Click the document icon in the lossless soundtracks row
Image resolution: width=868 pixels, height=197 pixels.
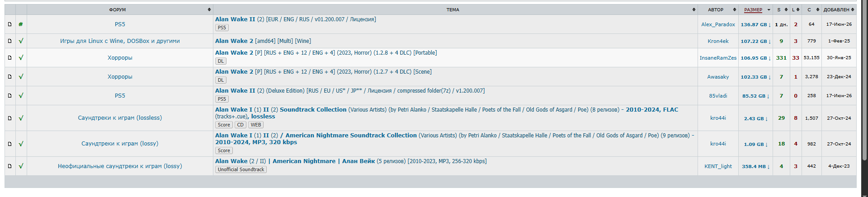pyautogui.click(x=9, y=118)
